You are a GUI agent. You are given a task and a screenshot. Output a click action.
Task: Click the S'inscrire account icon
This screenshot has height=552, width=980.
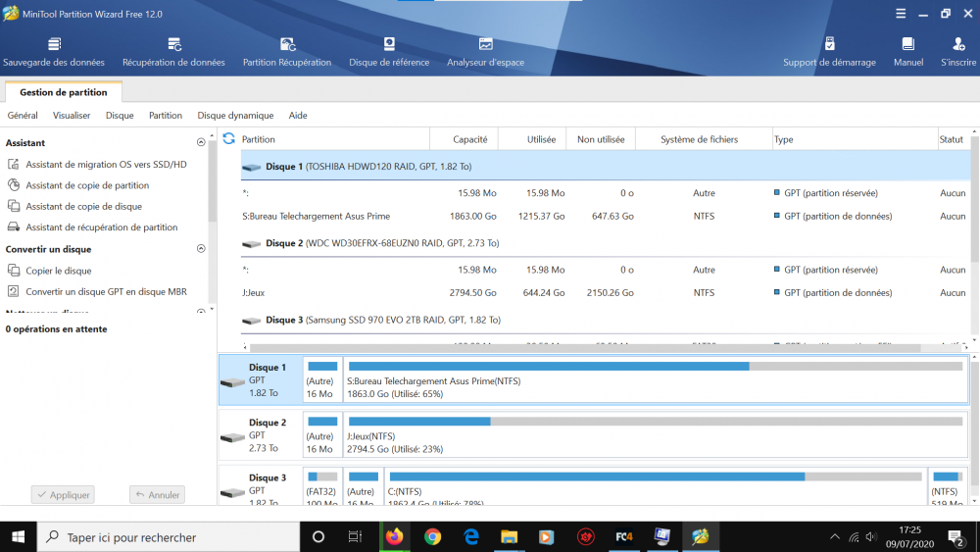(x=957, y=52)
